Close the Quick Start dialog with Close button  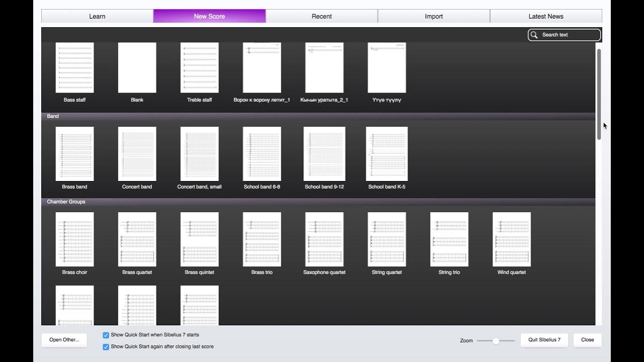588,340
